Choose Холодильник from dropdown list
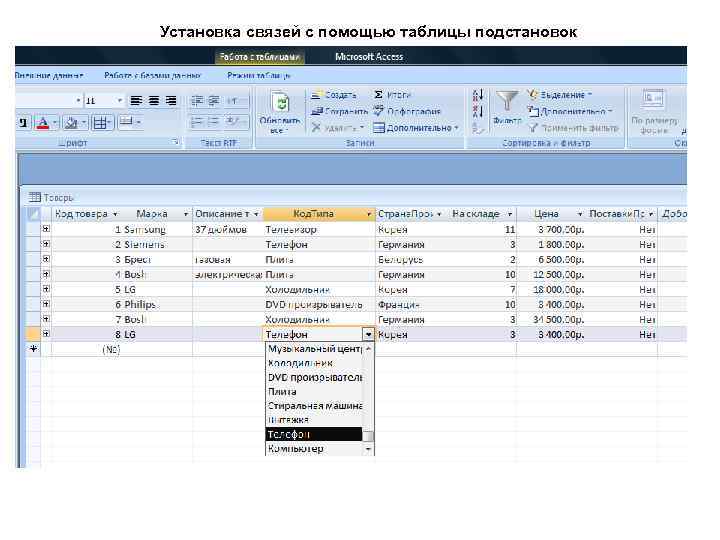Viewport: 720px width, 540px height. pyautogui.click(x=315, y=363)
